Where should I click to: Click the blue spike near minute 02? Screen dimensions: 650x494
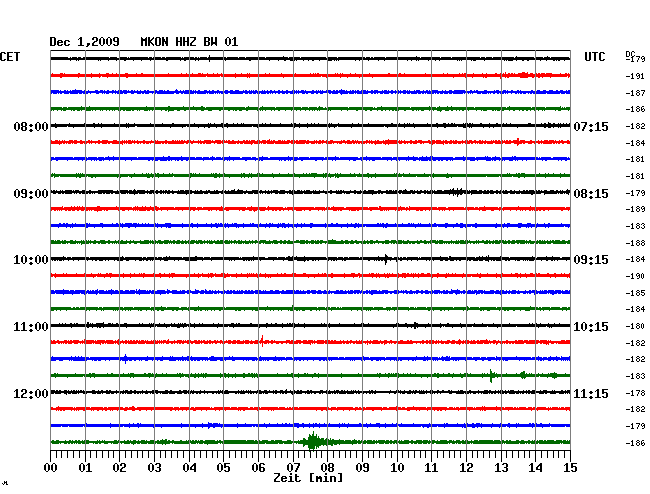126,358
